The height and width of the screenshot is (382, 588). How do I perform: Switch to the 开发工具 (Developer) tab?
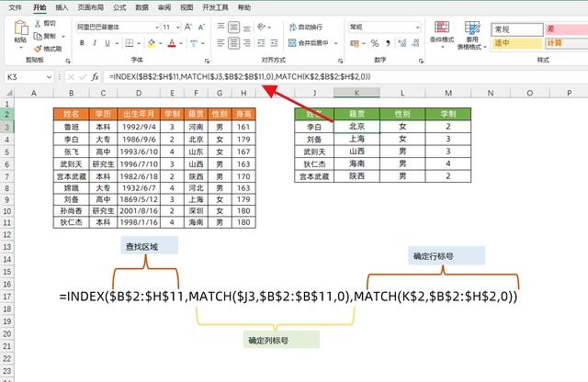pyautogui.click(x=215, y=7)
